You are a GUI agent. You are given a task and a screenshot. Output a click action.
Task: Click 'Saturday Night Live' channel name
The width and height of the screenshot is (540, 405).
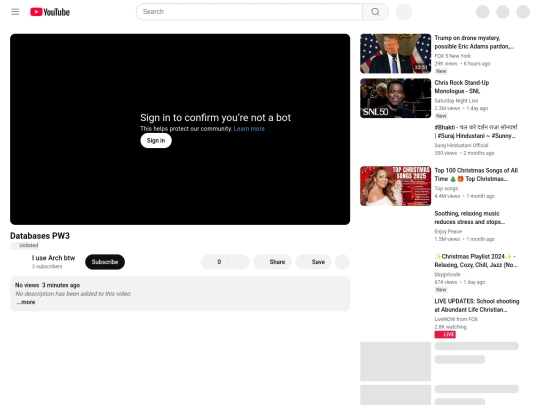[x=456, y=101]
